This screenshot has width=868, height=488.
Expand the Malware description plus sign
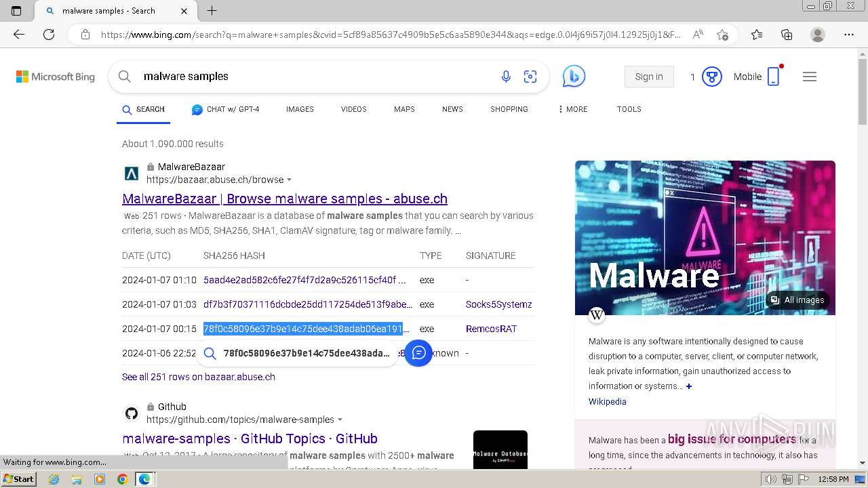(689, 386)
